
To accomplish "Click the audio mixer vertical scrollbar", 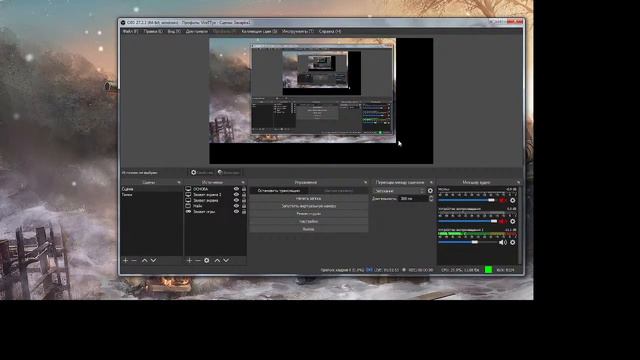I will pyautogui.click(x=520, y=226).
